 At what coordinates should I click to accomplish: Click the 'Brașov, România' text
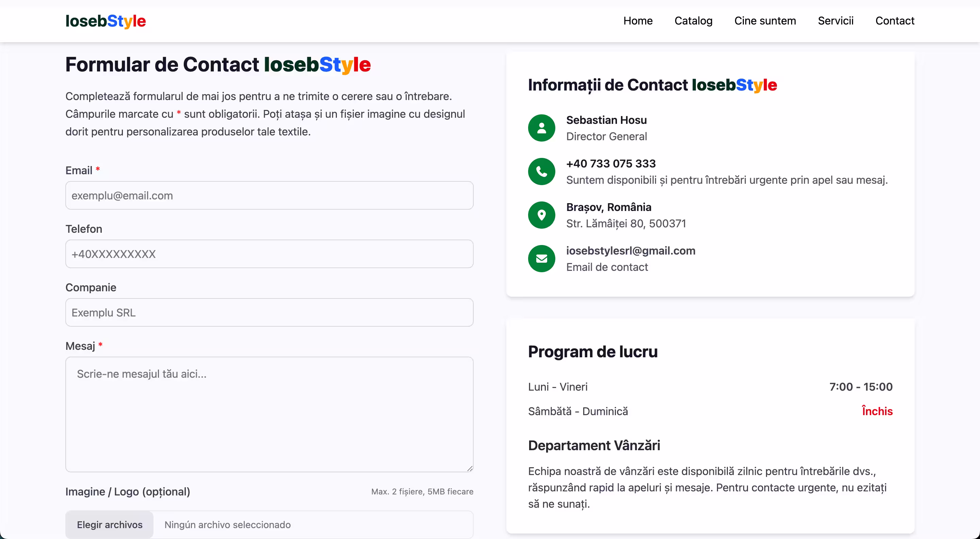point(609,207)
